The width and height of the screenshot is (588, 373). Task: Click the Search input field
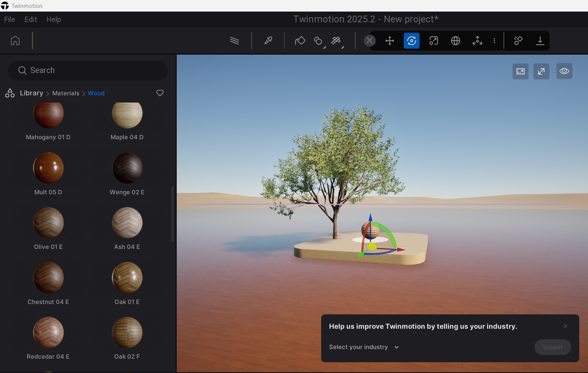tap(88, 71)
